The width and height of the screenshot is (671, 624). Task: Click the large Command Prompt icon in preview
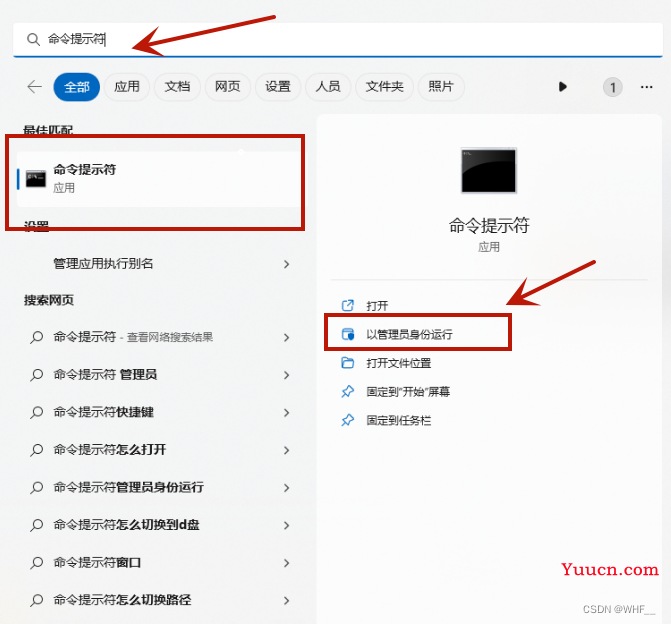pyautogui.click(x=489, y=170)
